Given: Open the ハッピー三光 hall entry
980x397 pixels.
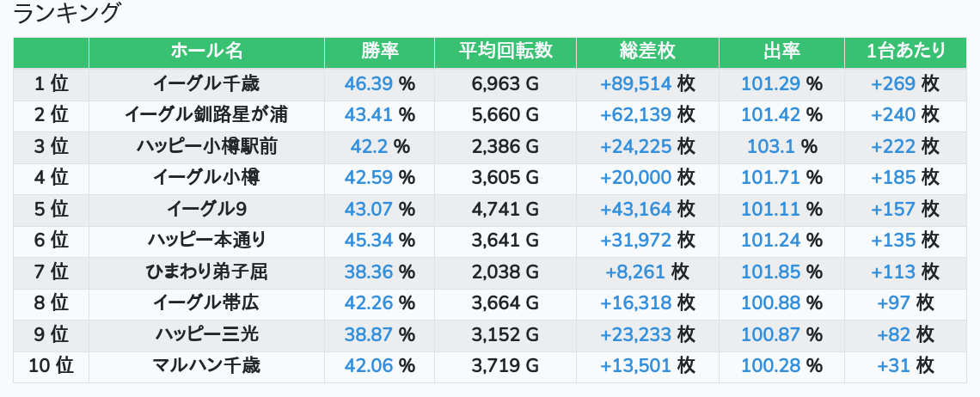Looking at the screenshot, I should 206,334.
